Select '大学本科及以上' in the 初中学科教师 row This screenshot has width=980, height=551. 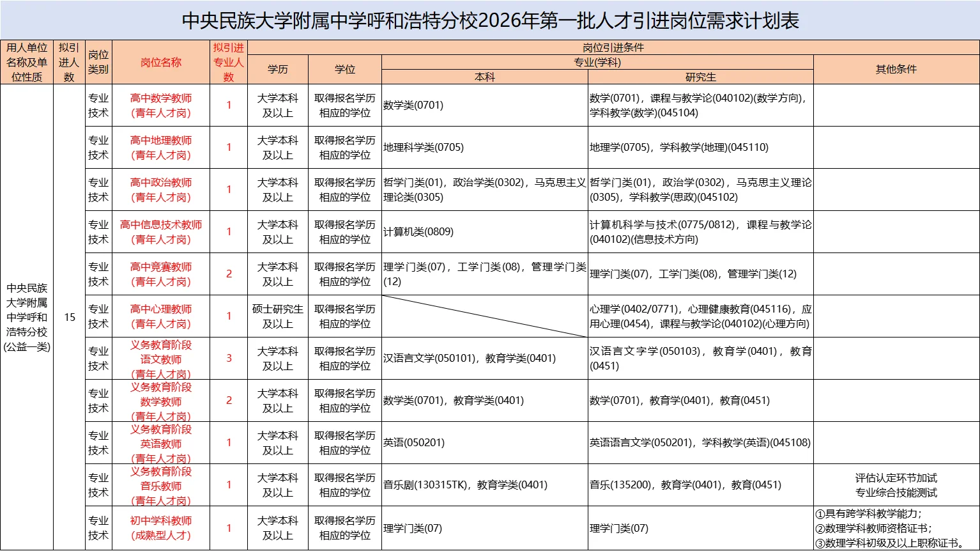pos(278,528)
